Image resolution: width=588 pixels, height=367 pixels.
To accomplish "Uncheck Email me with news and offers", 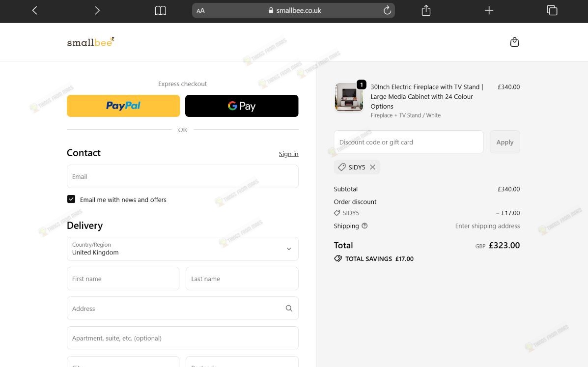I will [x=71, y=199].
